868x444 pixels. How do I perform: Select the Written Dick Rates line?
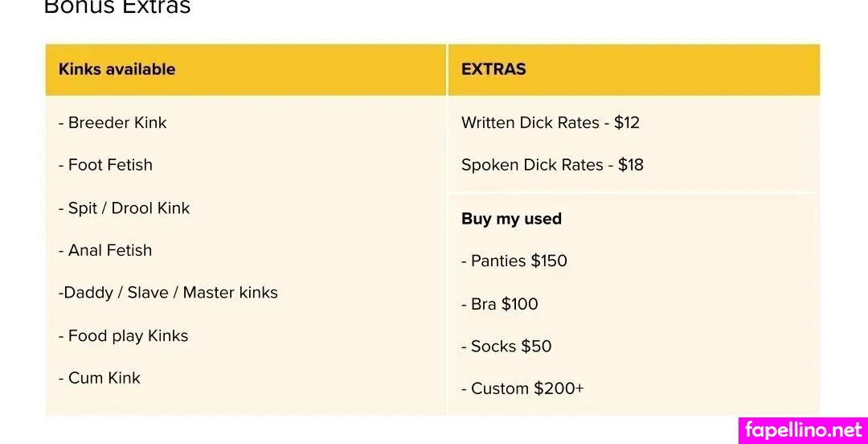551,123
